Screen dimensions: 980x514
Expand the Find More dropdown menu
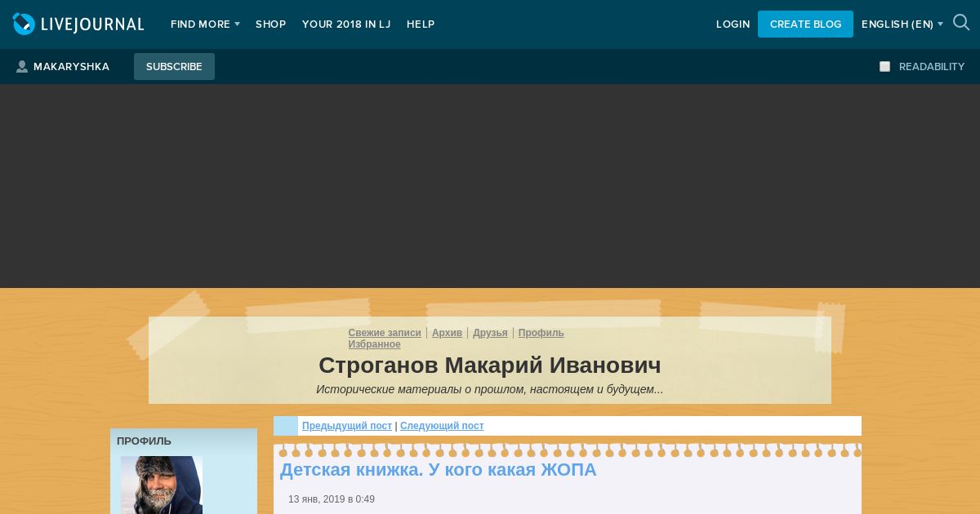[205, 24]
